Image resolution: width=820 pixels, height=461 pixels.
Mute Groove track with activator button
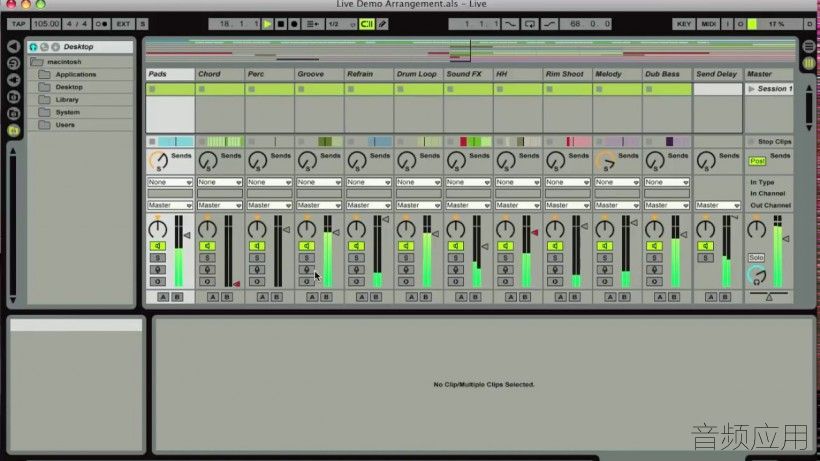306,246
